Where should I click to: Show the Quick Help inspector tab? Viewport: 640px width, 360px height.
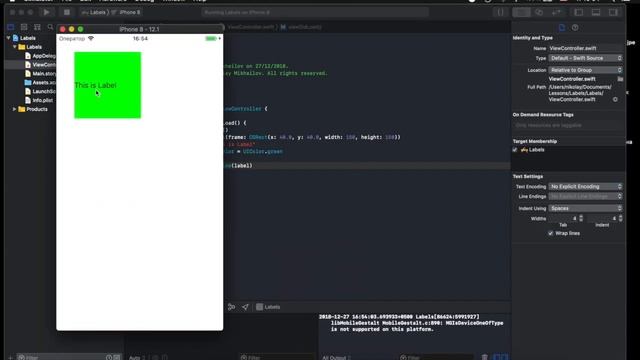click(x=575, y=27)
